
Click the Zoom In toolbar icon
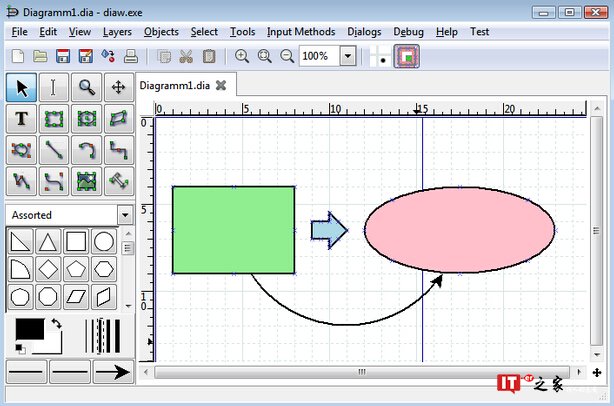click(241, 56)
